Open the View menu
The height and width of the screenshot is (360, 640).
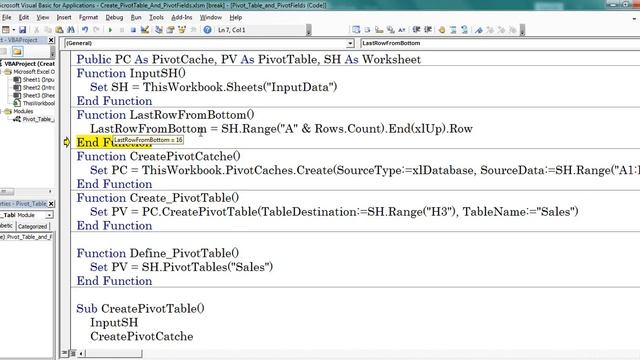[x=42, y=18]
